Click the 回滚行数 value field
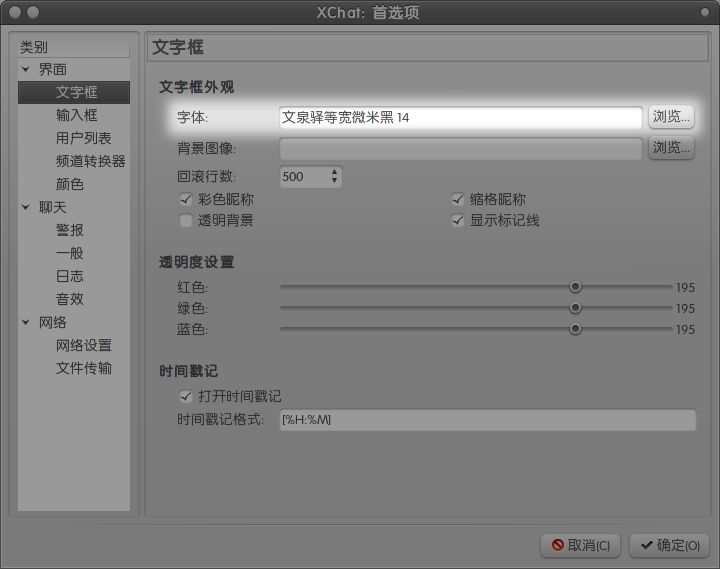720x569 pixels. tap(304, 177)
